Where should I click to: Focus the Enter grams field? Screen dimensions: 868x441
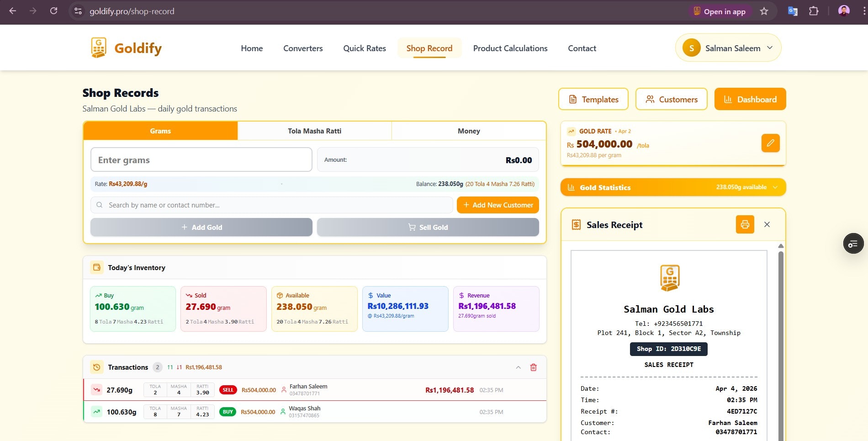click(x=201, y=159)
